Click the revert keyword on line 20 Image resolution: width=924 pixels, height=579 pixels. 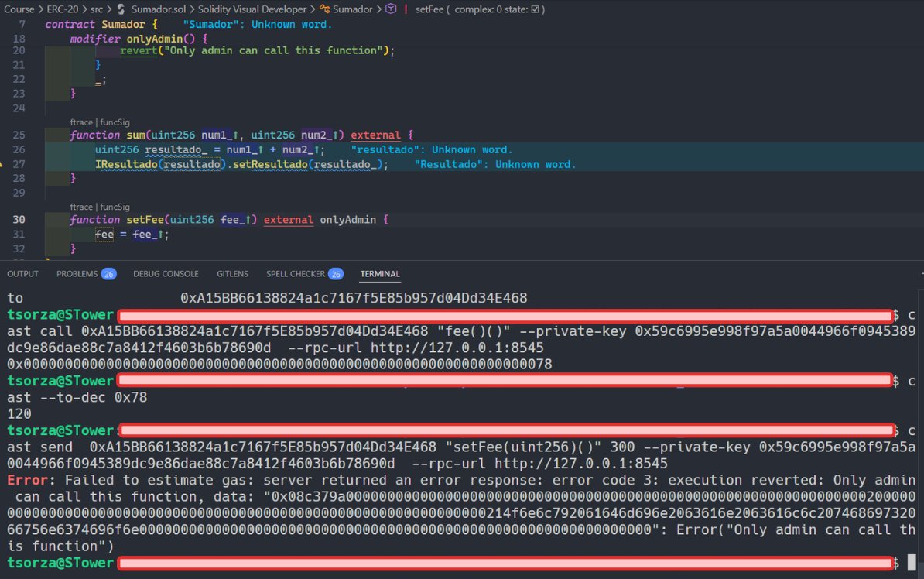139,51
